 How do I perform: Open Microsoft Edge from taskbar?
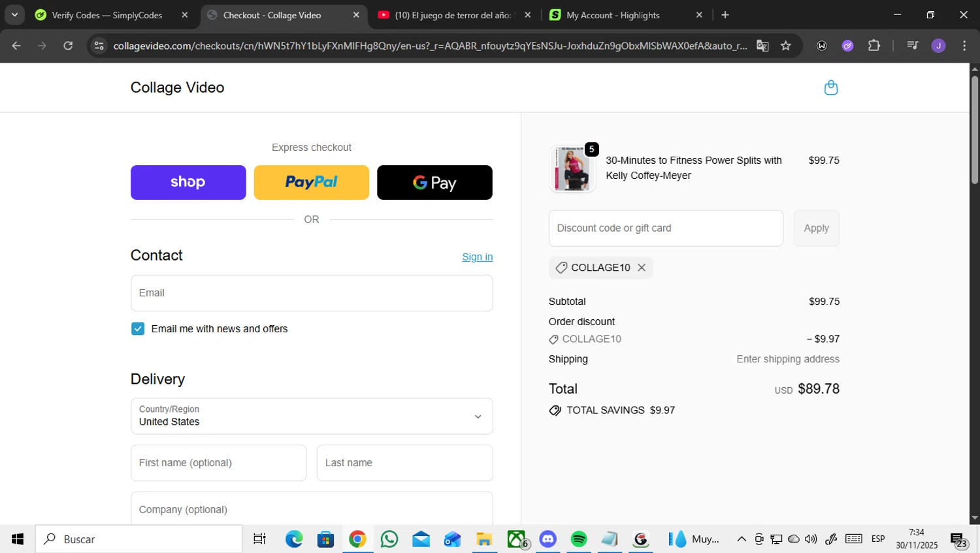tap(294, 539)
